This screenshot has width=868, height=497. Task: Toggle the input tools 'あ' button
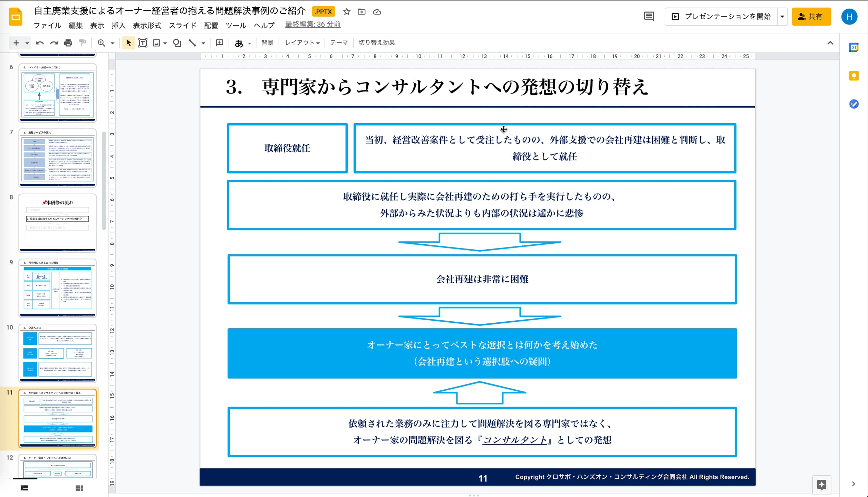point(239,43)
